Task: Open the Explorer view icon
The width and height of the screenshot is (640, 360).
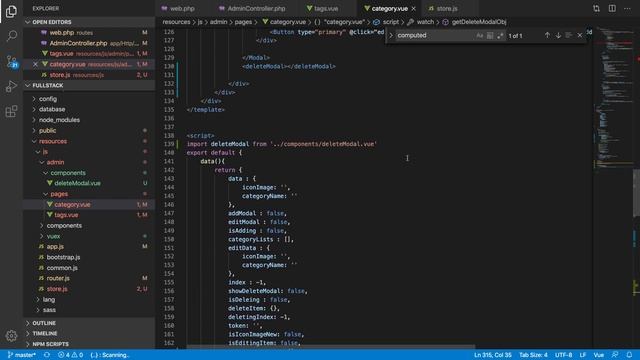Action: point(11,11)
